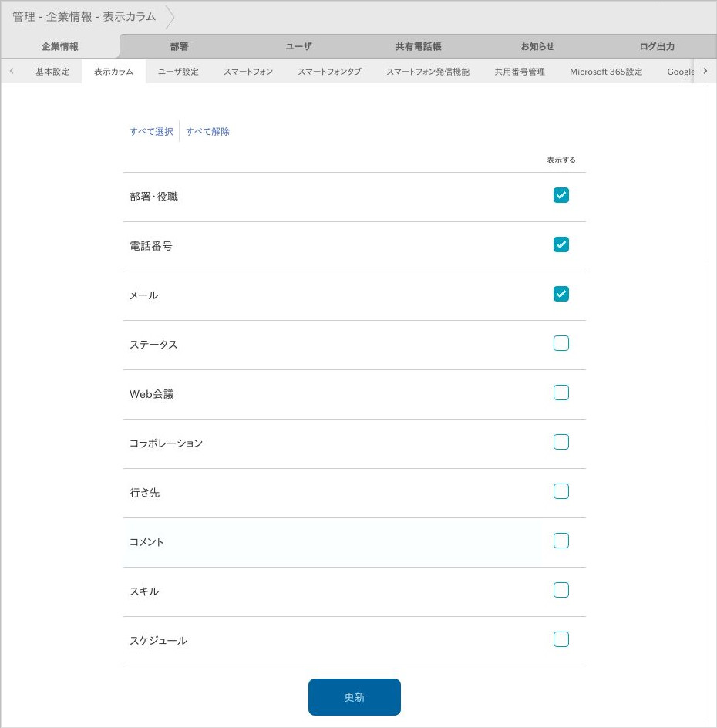Image resolution: width=717 pixels, height=728 pixels.
Task: Click the すべて選択 link
Action: (x=151, y=131)
